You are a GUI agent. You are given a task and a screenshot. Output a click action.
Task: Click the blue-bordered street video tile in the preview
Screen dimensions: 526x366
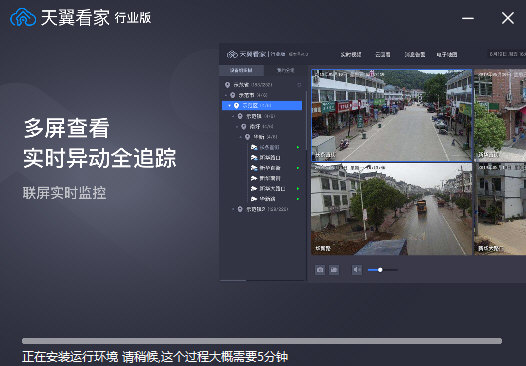391,115
